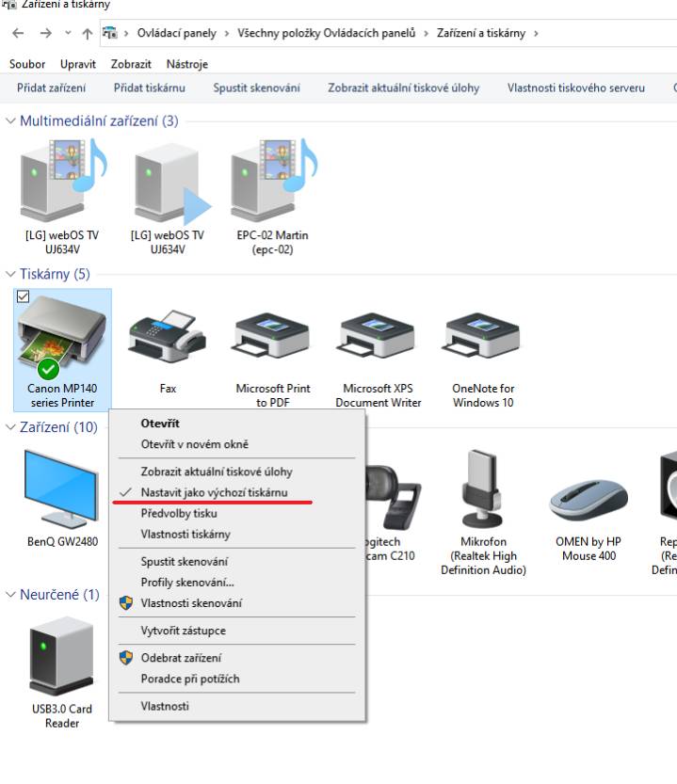Select the USB3.0 Card Reader device
The height and width of the screenshot is (784, 677).
point(62,657)
